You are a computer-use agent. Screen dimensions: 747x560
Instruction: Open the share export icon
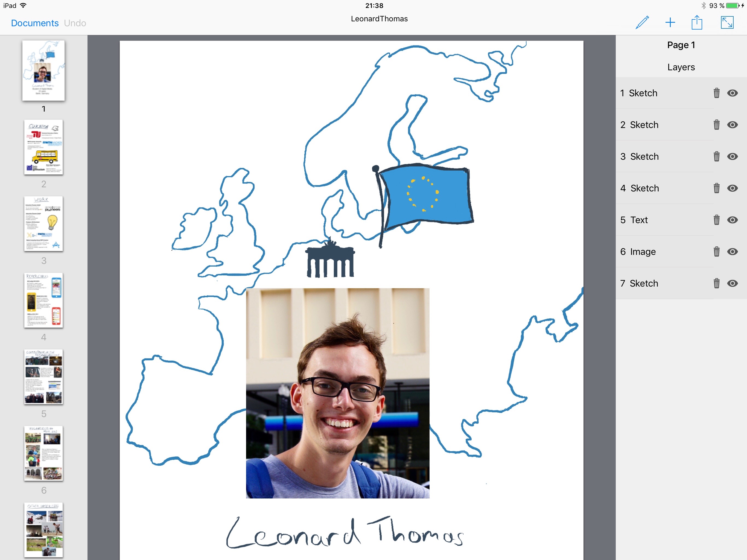click(697, 23)
